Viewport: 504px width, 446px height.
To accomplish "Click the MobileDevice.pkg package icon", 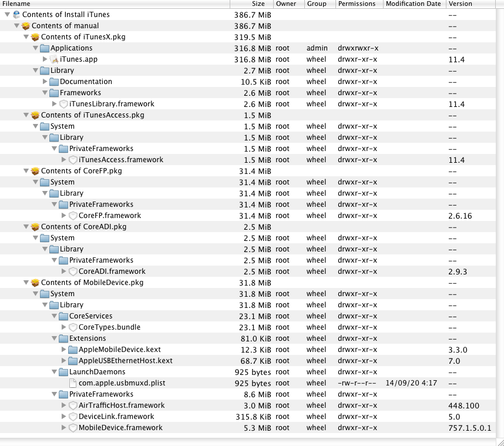I will [x=35, y=283].
